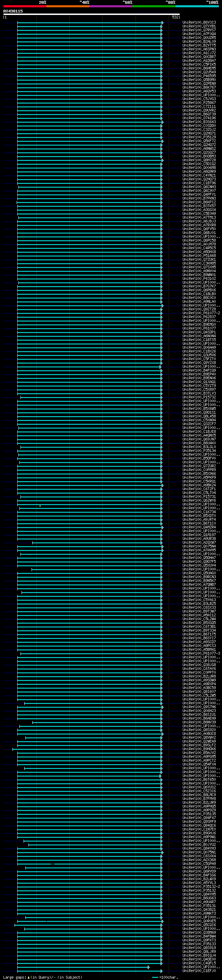The width and height of the screenshot is (222, 980).
Task: Select hit label UniRef100_P35134
Action: [199, 451]
